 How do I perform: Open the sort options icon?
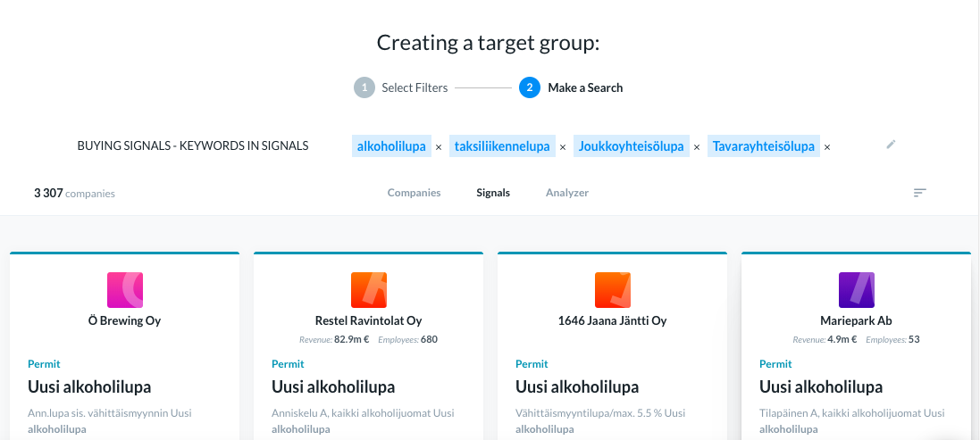click(x=919, y=193)
